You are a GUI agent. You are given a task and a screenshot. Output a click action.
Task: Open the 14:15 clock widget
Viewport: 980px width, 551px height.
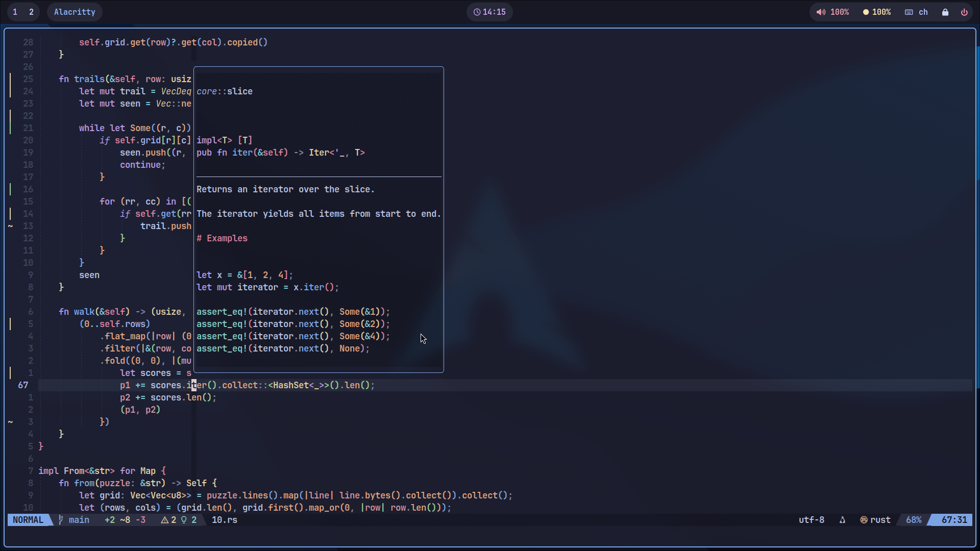click(x=489, y=12)
